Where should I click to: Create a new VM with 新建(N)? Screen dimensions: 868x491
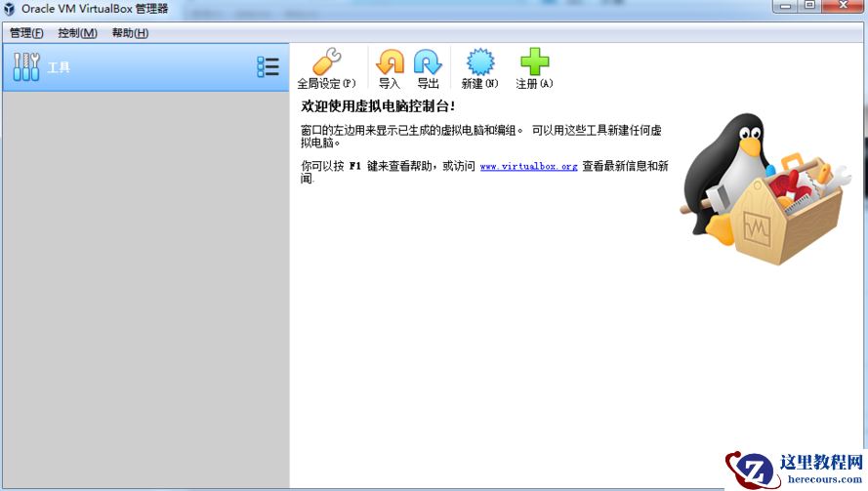(x=480, y=68)
